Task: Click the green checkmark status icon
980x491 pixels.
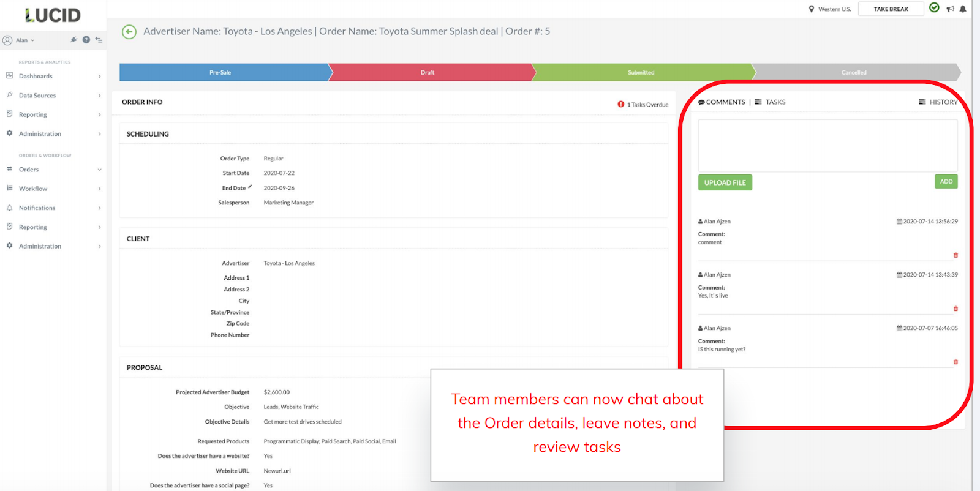Action: tap(934, 8)
